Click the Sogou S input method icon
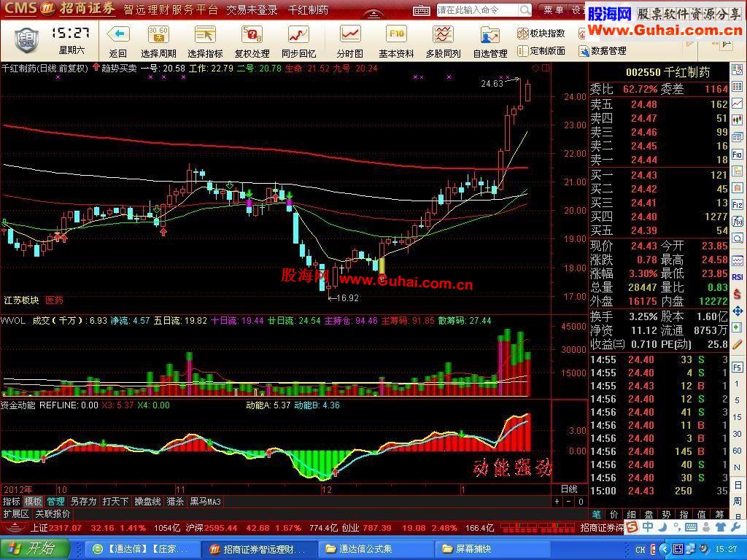 coord(632,526)
